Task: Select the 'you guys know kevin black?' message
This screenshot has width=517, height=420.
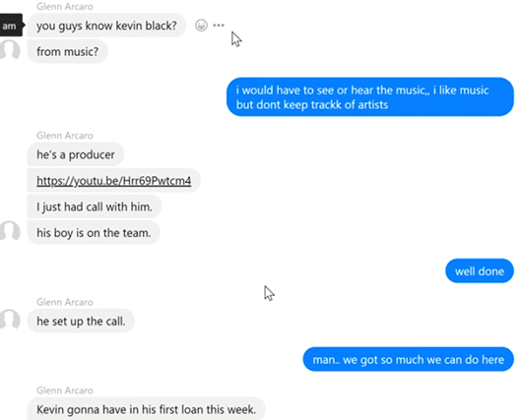Action: coord(106,26)
